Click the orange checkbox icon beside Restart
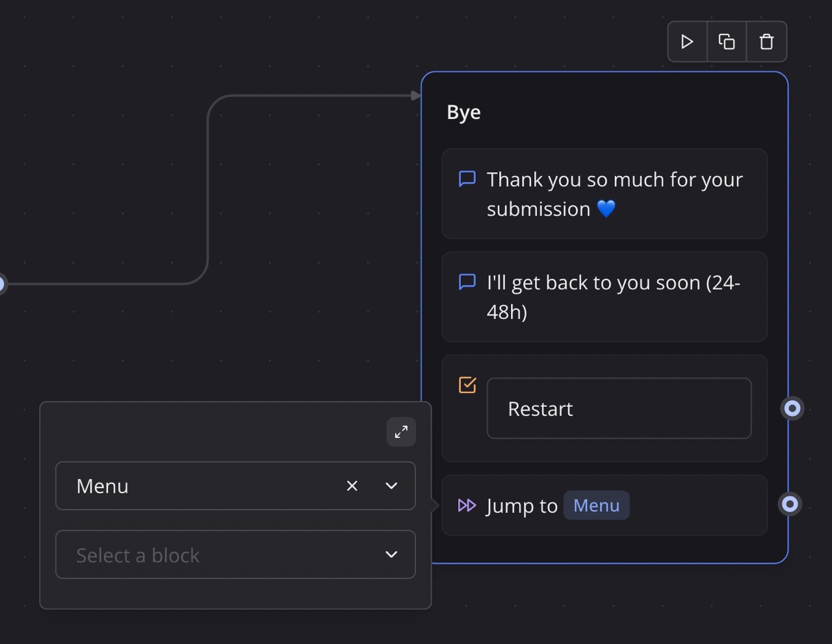Viewport: 832px width, 644px height. coord(467,385)
